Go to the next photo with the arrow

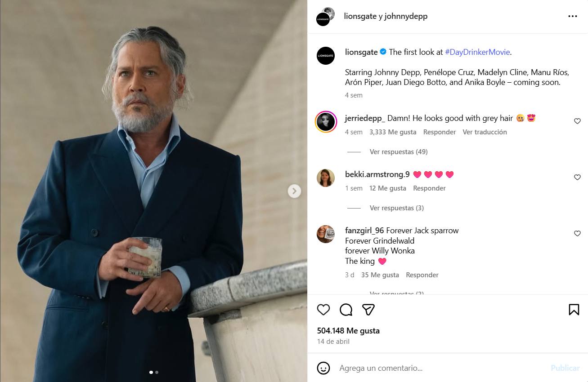coord(294,191)
